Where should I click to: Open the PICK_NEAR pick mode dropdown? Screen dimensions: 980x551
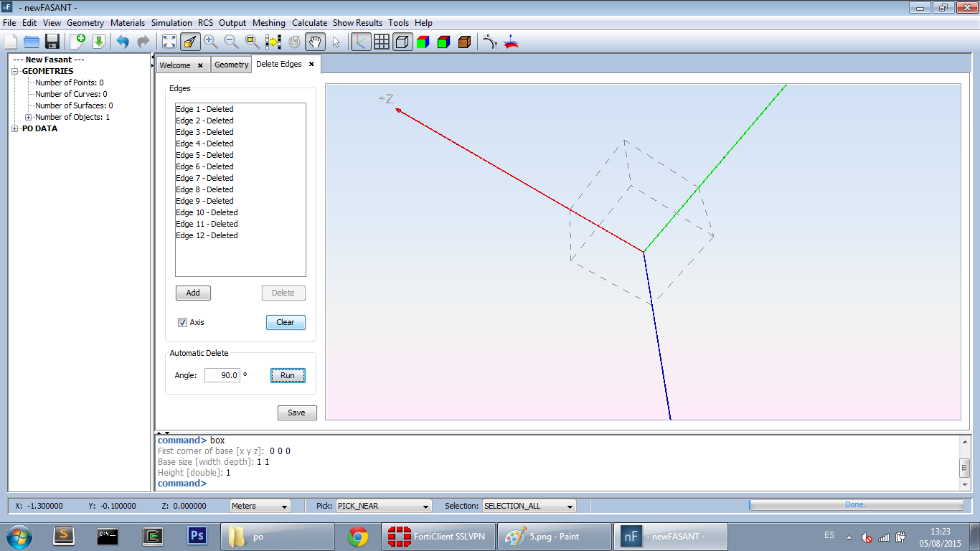click(384, 506)
